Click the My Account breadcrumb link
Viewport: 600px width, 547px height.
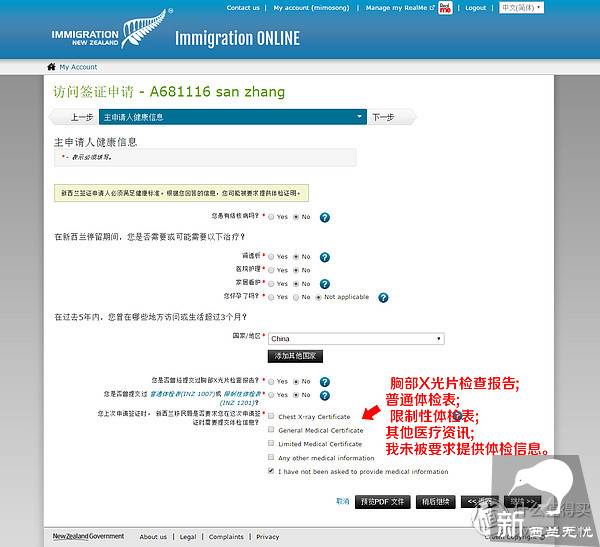click(x=78, y=67)
